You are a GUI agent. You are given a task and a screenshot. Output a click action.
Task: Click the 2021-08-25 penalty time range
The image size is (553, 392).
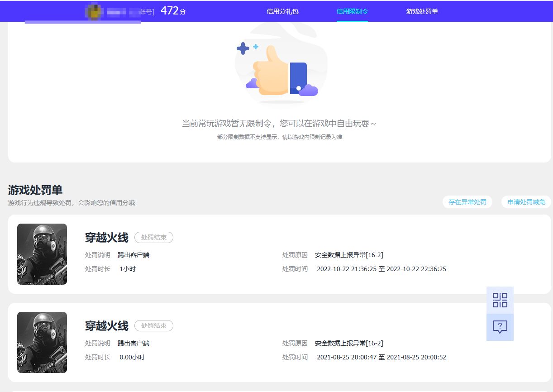pyautogui.click(x=381, y=357)
